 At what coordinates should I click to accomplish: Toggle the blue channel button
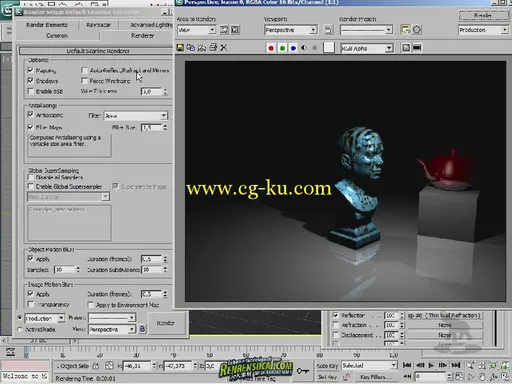point(293,48)
